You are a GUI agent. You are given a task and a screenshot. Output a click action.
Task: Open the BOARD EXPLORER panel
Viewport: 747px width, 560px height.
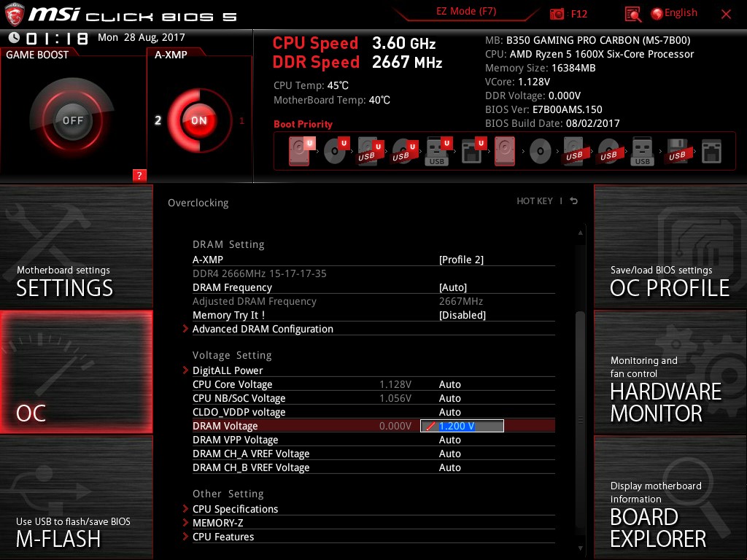click(x=670, y=497)
